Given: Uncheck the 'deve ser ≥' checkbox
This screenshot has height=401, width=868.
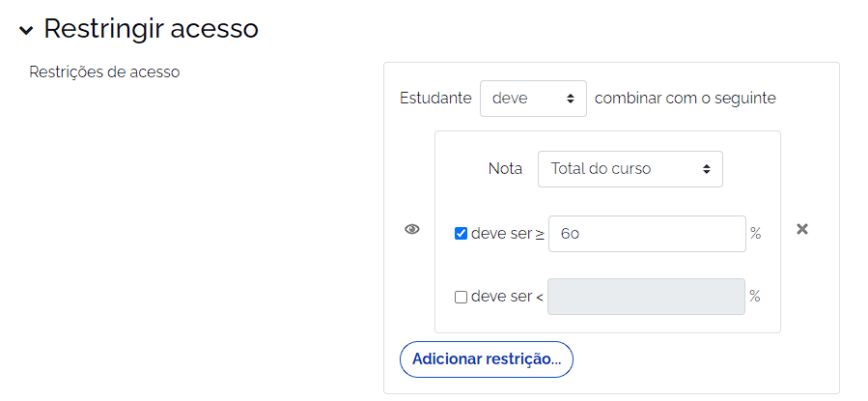Looking at the screenshot, I should pyautogui.click(x=462, y=234).
